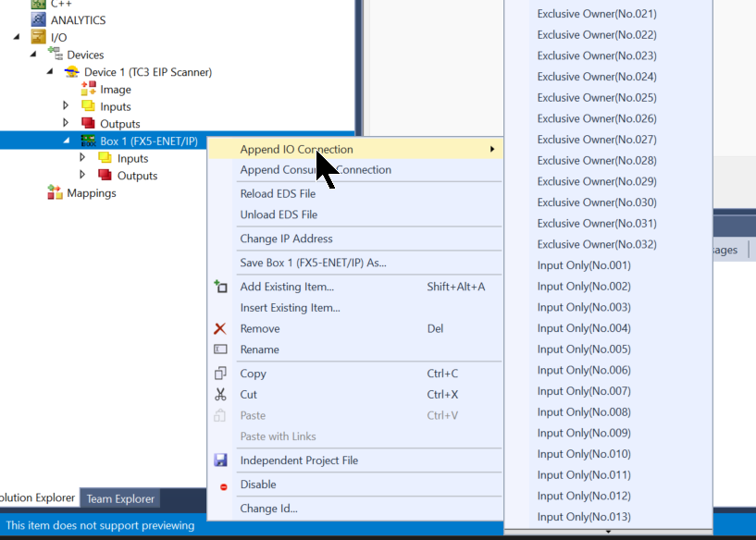The image size is (756, 540).
Task: Collapse the I/O tree node
Action: pos(17,37)
